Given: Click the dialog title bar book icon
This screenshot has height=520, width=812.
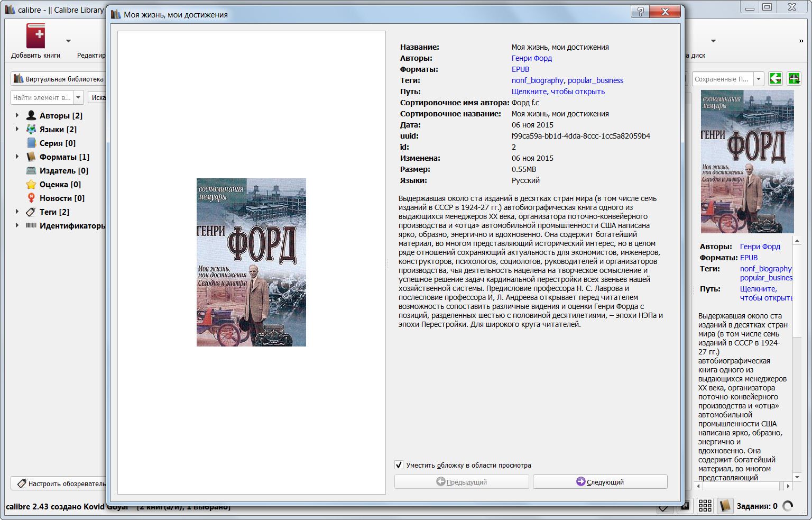Looking at the screenshot, I should 115,14.
